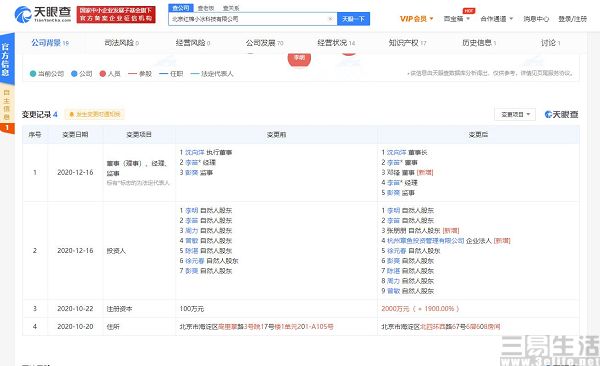The image size is (600, 366).
Task: Click 登录/注册 to sign in
Action: click(x=572, y=19)
